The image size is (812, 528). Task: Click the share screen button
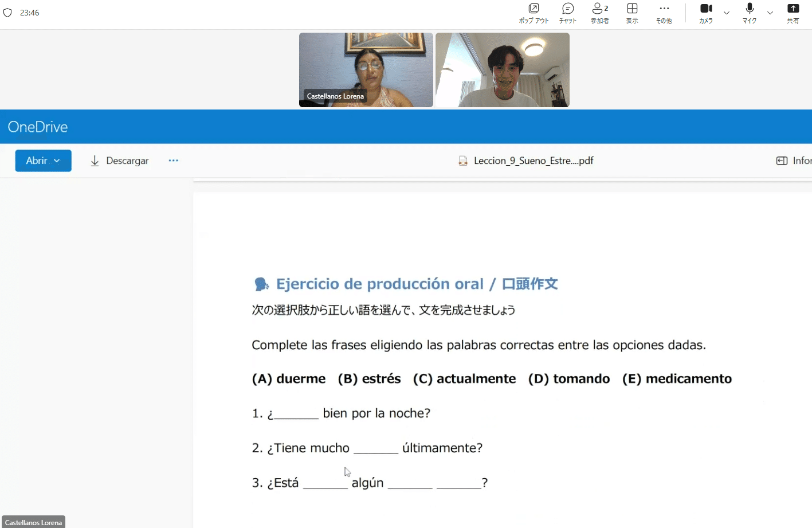(793, 13)
